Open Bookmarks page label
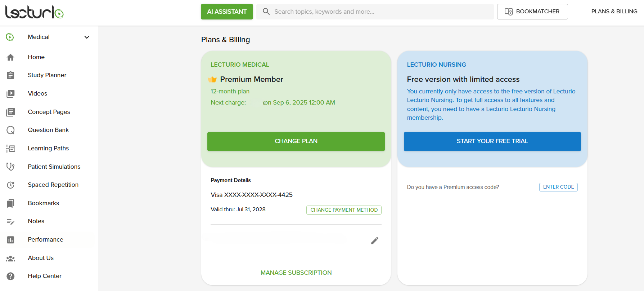 [x=44, y=203]
